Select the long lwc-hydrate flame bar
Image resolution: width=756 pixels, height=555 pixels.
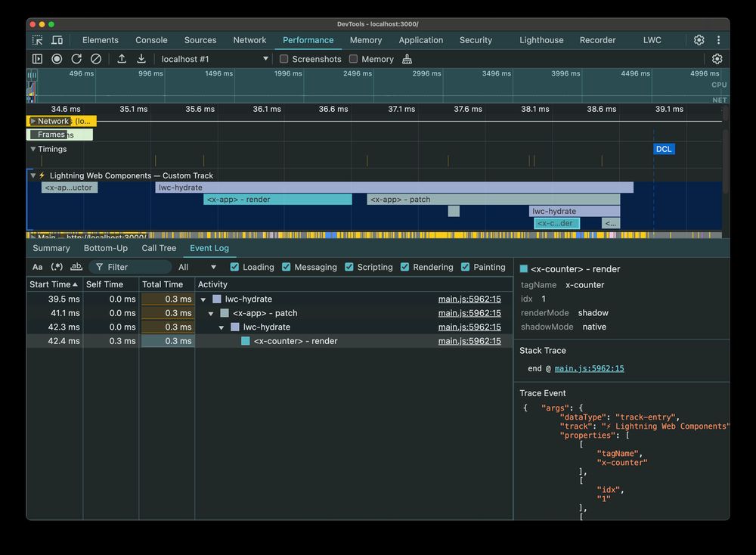point(394,188)
